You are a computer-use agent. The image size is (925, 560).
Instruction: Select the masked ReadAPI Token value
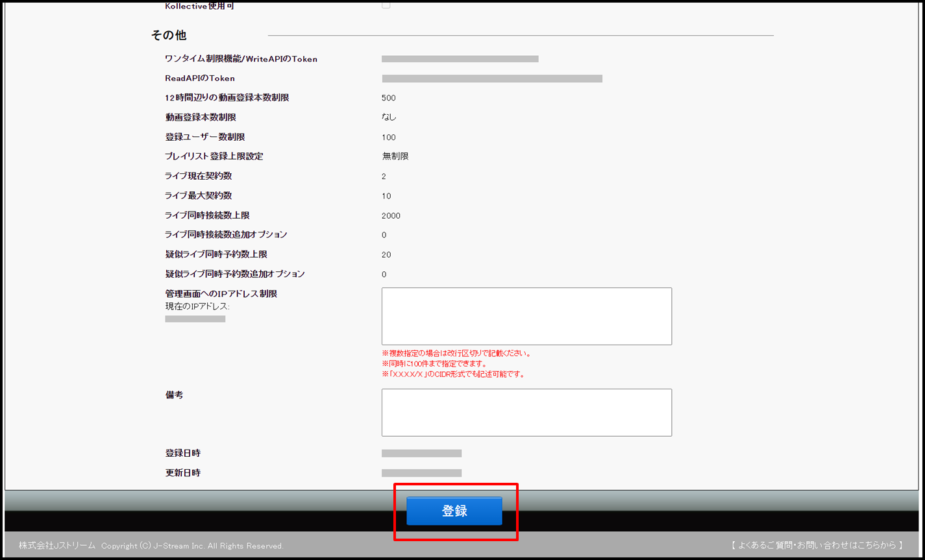click(x=492, y=79)
